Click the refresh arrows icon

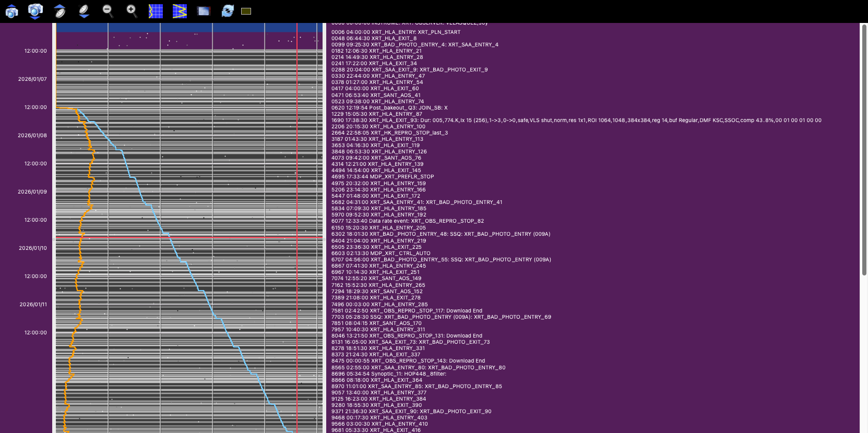point(228,11)
